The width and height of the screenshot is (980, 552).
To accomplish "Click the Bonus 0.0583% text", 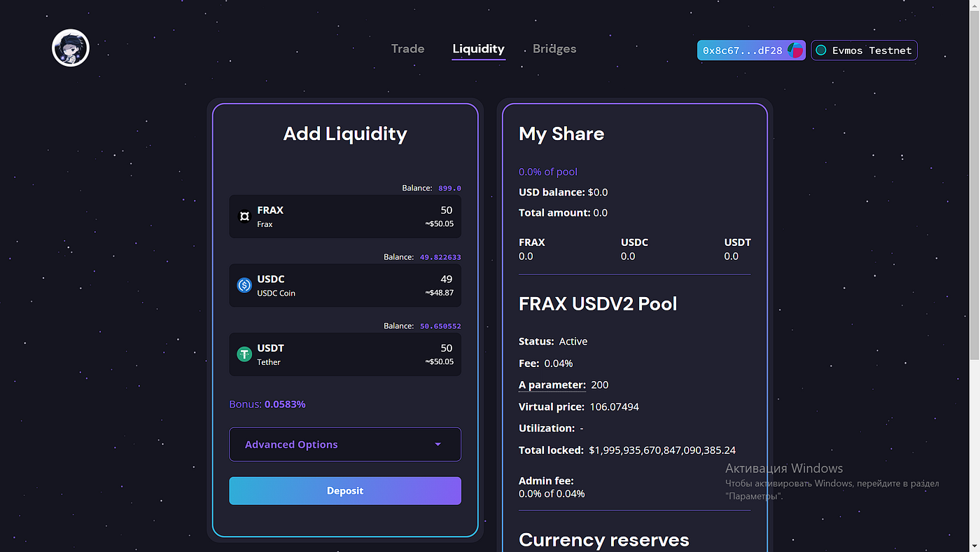I will 267,404.
